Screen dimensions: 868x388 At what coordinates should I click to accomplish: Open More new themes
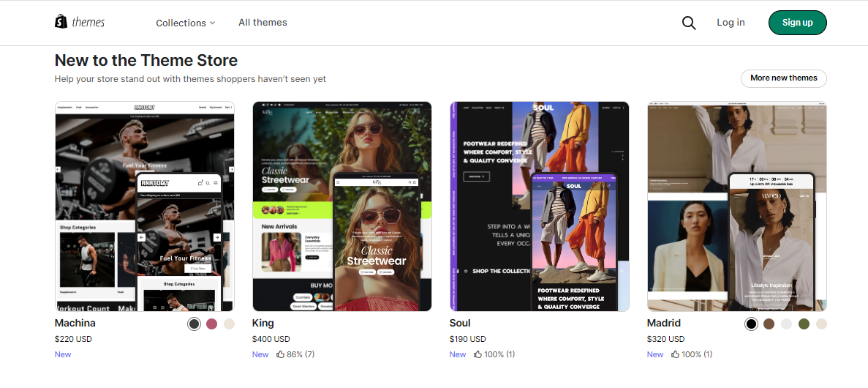(x=783, y=78)
